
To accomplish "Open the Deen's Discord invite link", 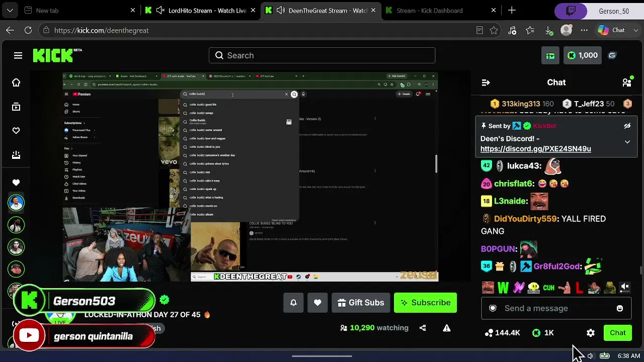I will point(536,149).
